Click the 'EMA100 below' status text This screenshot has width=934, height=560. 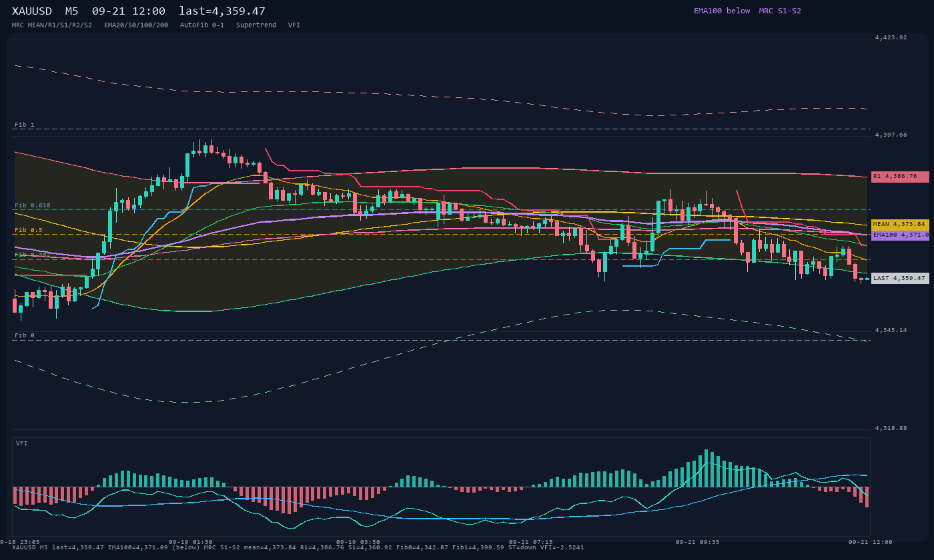coord(722,11)
